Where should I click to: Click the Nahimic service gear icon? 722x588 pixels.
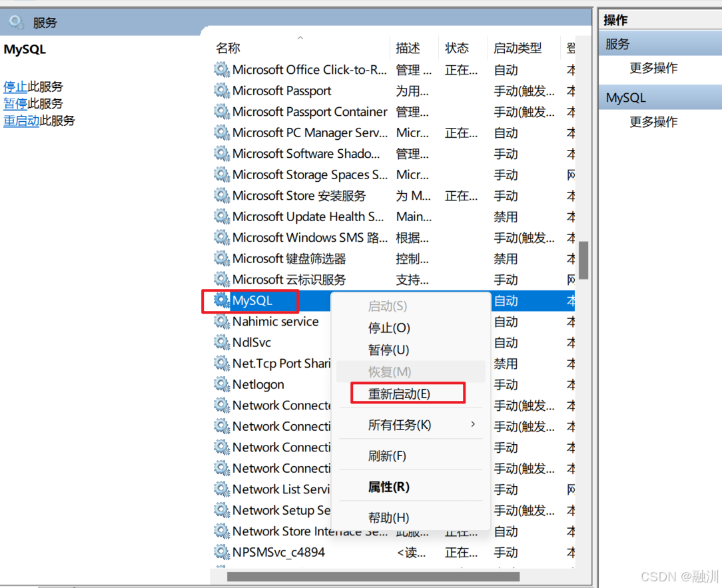coord(220,321)
